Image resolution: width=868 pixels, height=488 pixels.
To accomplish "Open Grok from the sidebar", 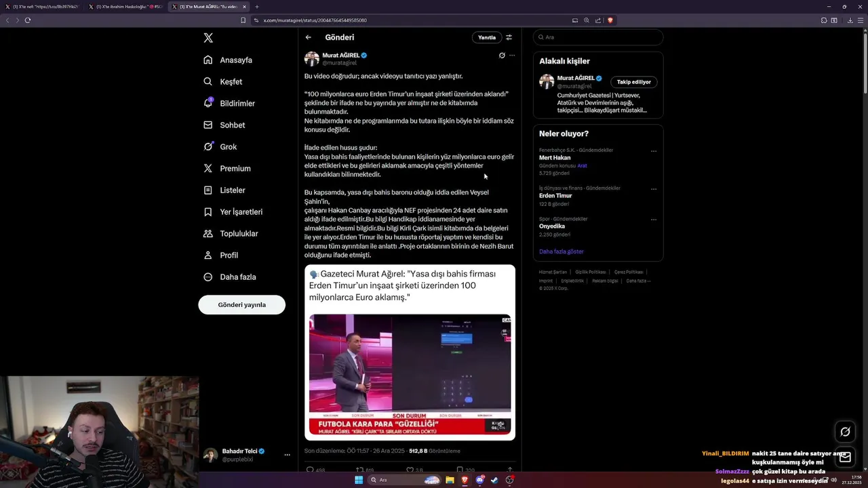I will 220,147.
